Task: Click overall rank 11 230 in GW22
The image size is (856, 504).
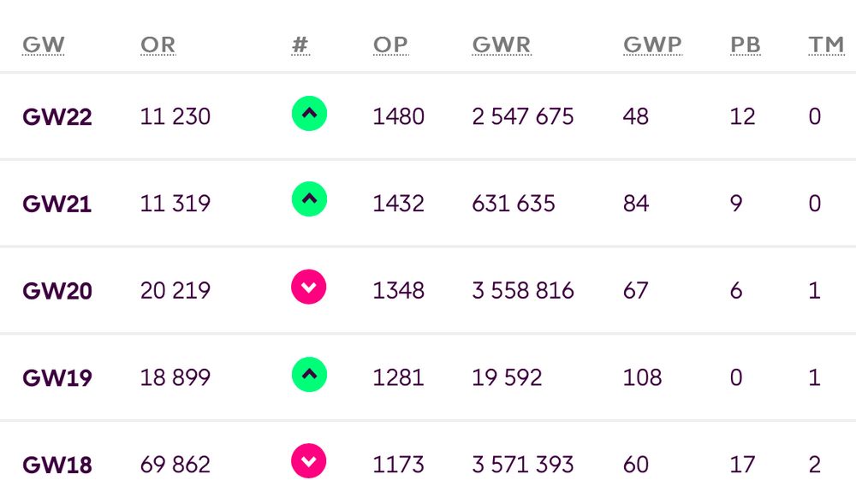Action: tap(175, 116)
